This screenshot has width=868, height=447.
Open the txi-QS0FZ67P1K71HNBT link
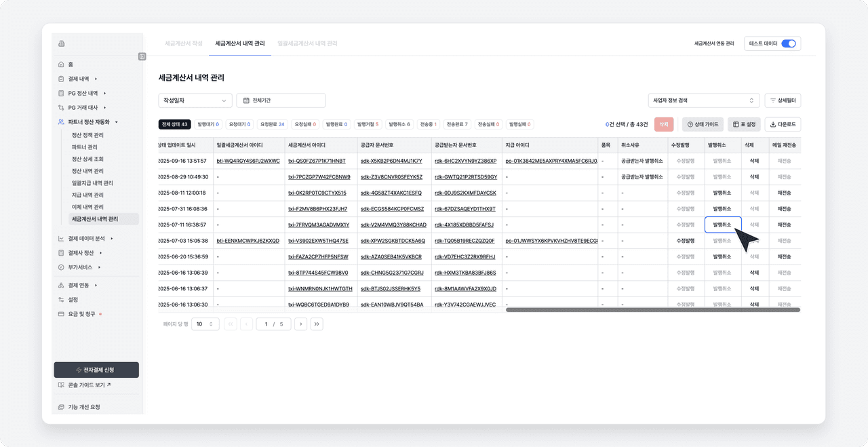point(317,161)
